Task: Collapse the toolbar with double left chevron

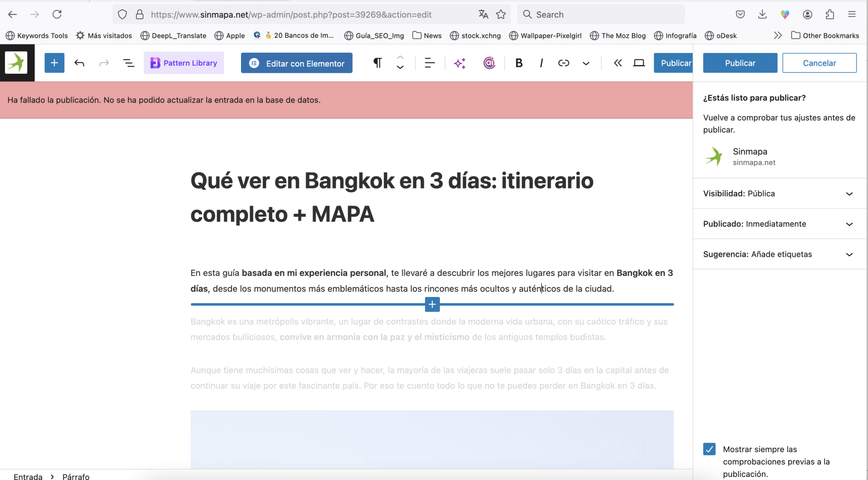Action: coord(618,63)
